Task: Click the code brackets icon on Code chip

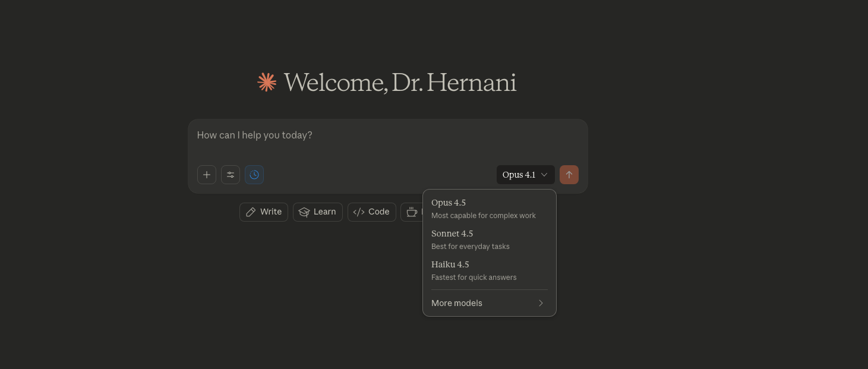Action: [359, 212]
